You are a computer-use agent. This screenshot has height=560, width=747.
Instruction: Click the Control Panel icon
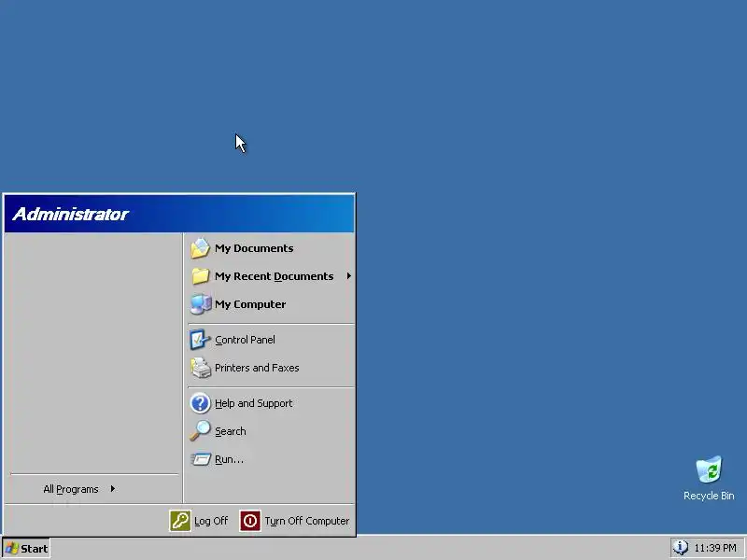click(200, 340)
